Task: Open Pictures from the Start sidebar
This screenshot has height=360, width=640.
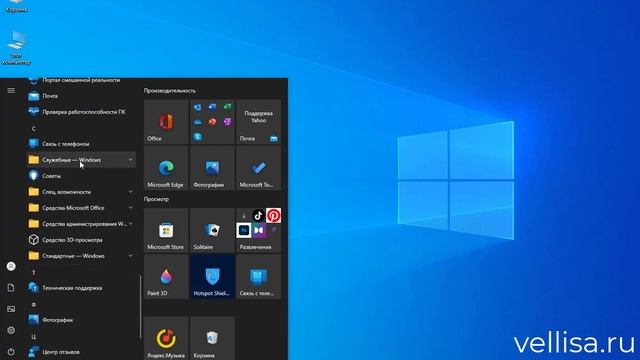Action: click(x=11, y=309)
